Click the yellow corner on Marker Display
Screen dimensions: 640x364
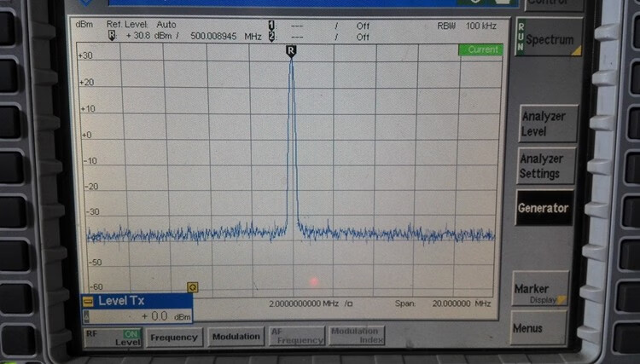coord(561,300)
